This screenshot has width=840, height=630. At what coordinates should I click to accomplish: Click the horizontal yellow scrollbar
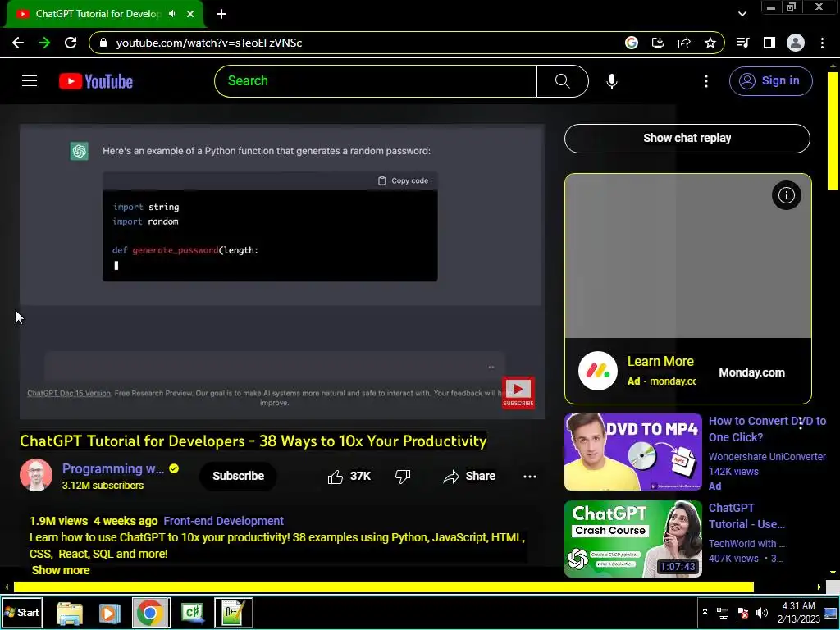384,587
